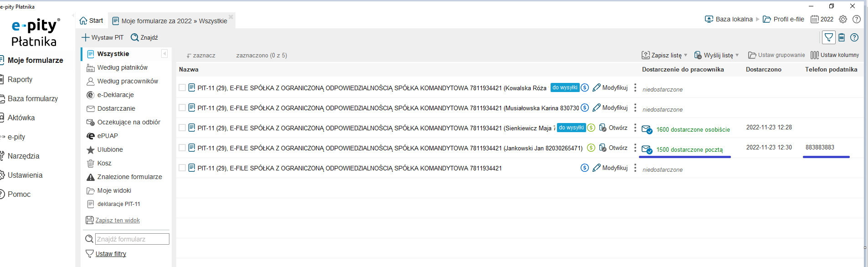Click the Ustaw filtry link
Screen dimensions: 868x267
point(111,254)
